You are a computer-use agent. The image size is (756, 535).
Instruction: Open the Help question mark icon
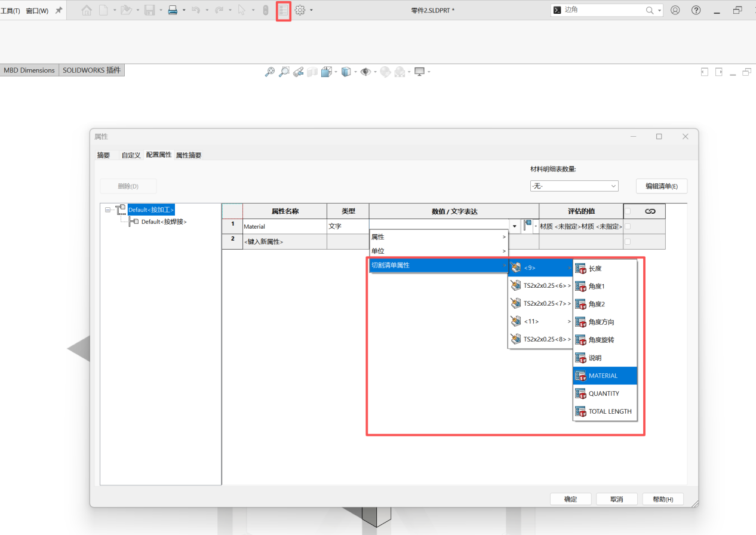tap(696, 10)
